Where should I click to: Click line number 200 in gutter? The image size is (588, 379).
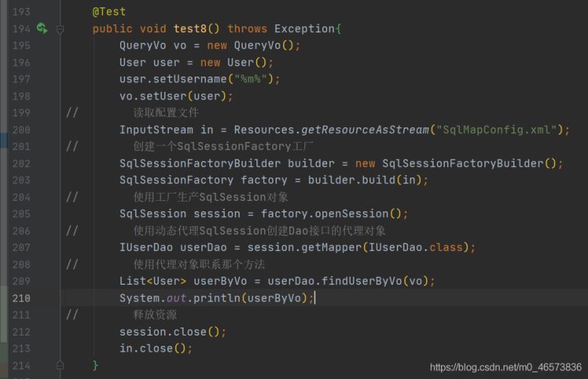pyautogui.click(x=21, y=130)
